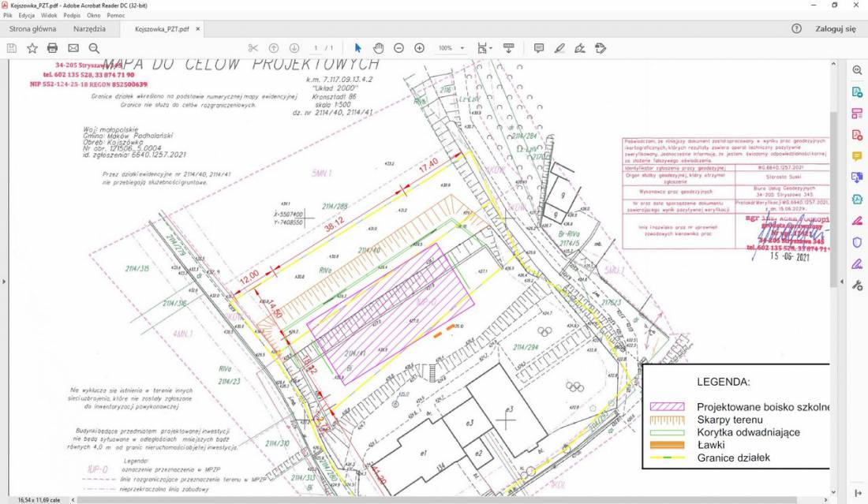Open search tool in right sidebar
This screenshot has width=868, height=504.
point(857,70)
